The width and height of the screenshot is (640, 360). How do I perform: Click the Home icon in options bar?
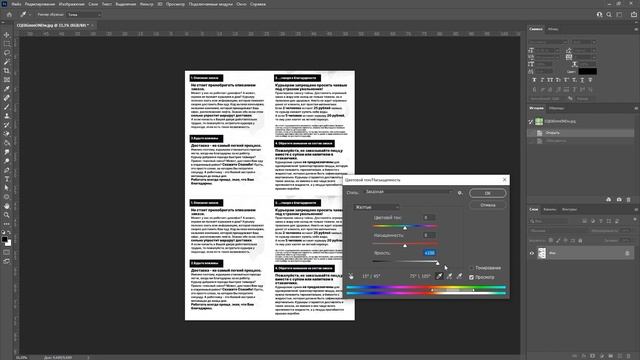tap(9, 14)
